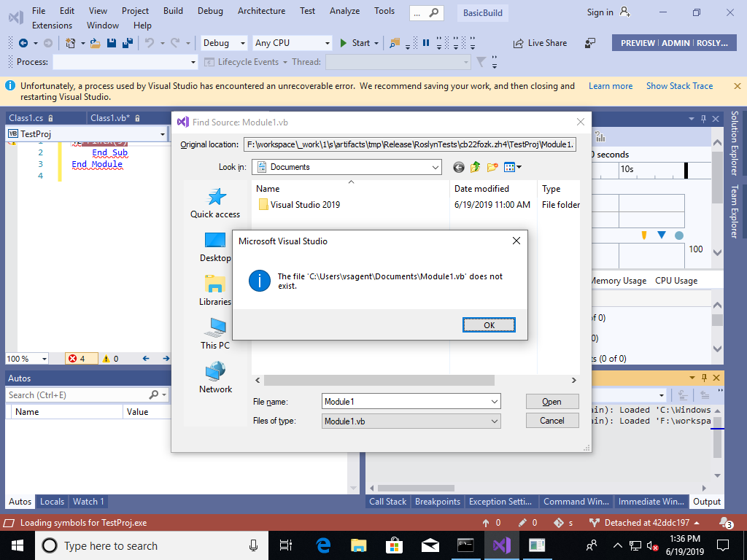The image size is (747, 560).
Task: Open the 100% editor zoom dropdown
Action: [x=26, y=358]
